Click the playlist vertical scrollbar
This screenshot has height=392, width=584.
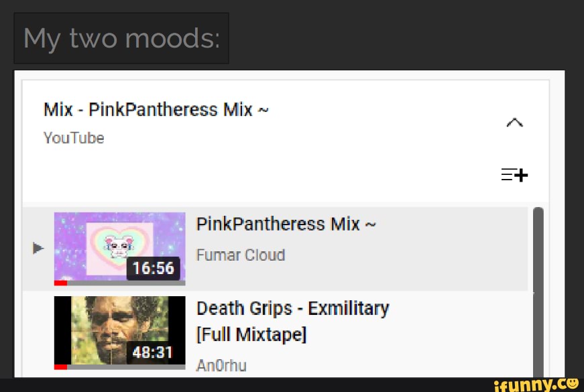click(538, 292)
